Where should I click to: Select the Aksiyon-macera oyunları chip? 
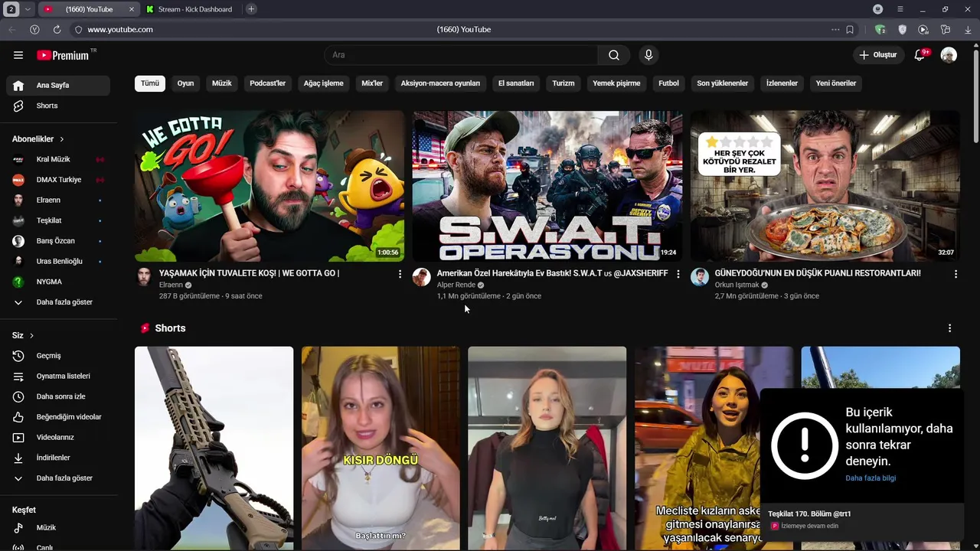[x=440, y=83]
